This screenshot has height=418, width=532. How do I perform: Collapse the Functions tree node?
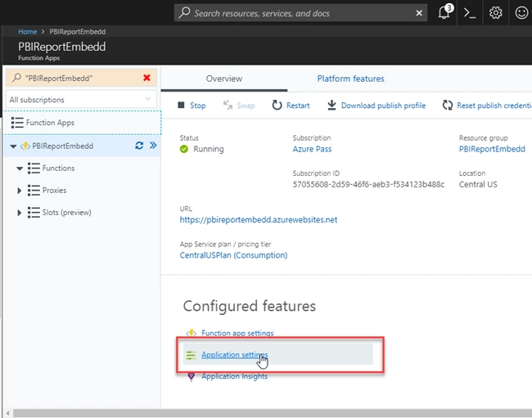click(20, 169)
